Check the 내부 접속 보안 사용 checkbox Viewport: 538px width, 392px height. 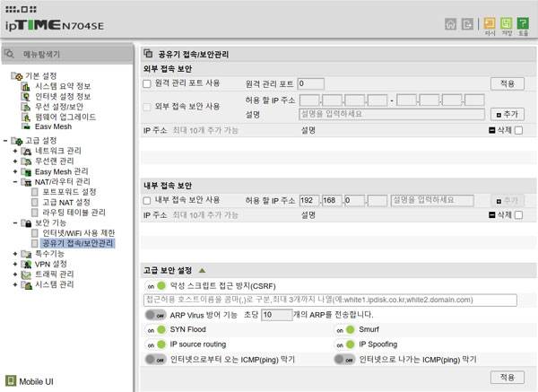coord(148,200)
